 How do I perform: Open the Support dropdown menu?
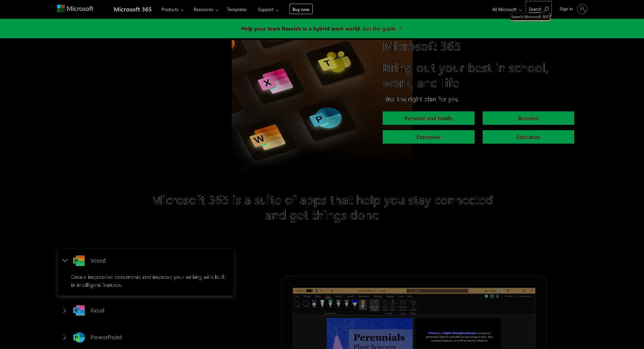(x=268, y=9)
